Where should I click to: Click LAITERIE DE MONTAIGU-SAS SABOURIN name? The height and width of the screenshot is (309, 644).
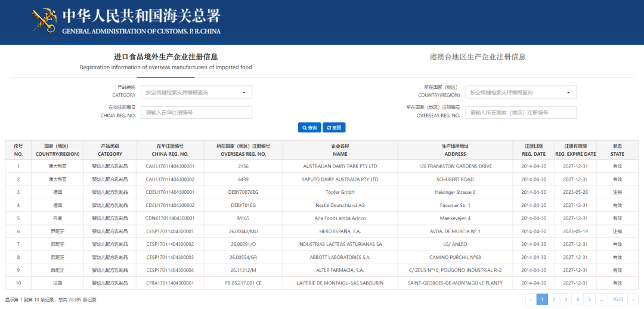click(340, 283)
